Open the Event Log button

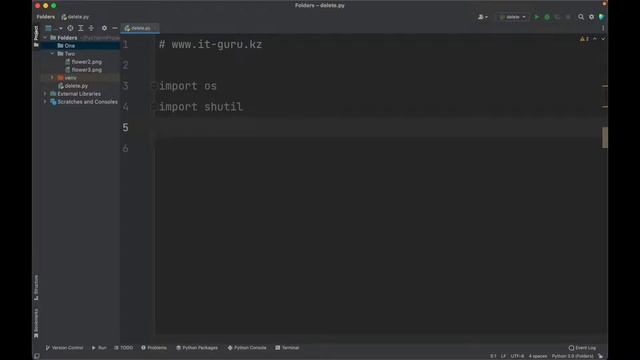click(x=582, y=348)
